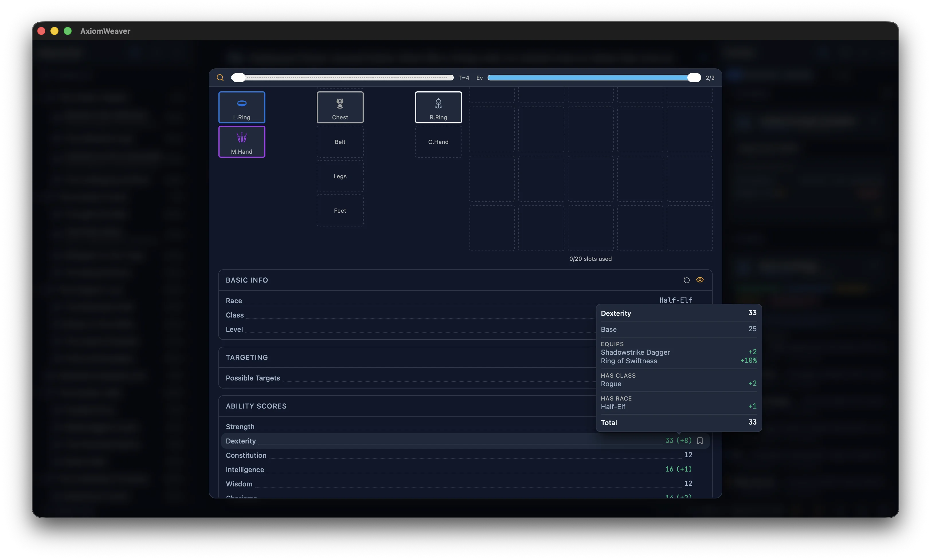
Task: Click the Belt equipment slot
Action: (340, 141)
